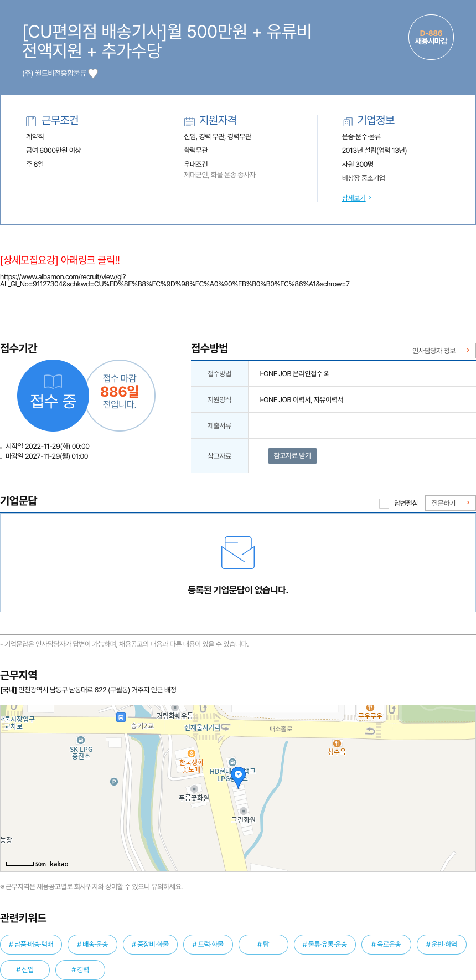Select the #탑 keyword tag
Screen dimensions: 476x980
pyautogui.click(x=263, y=944)
